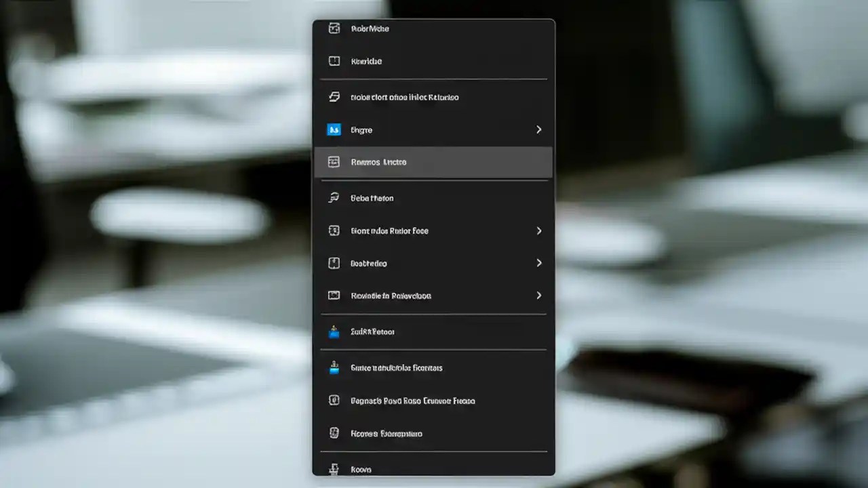Viewport: 868px width, 488px height.
Task: Click the trash-can icon on the bottommost row
Action: tap(334, 469)
